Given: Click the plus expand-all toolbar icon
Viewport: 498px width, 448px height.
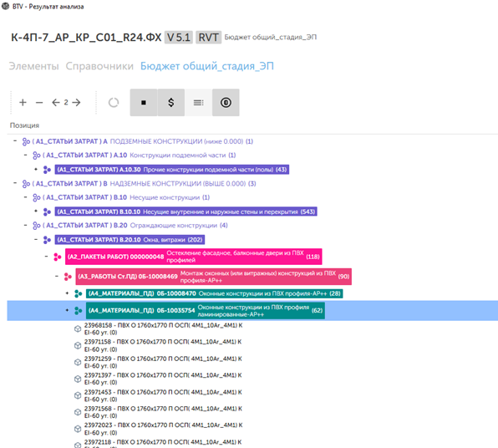Looking at the screenshot, I should [23, 102].
